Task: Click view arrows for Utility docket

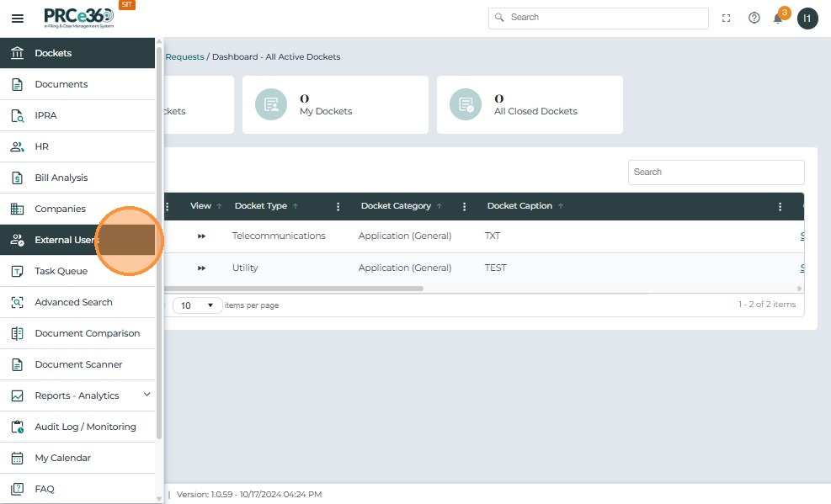Action: (x=202, y=268)
